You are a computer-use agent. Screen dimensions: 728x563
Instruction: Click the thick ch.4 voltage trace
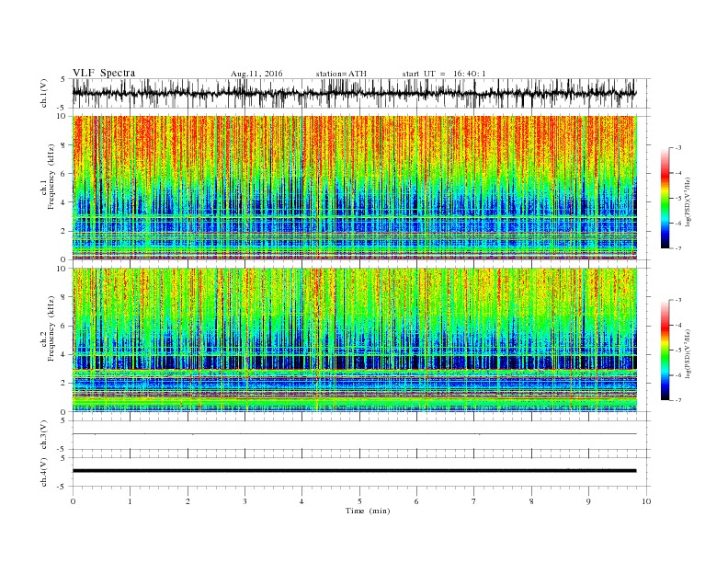pyautogui.click(x=354, y=471)
